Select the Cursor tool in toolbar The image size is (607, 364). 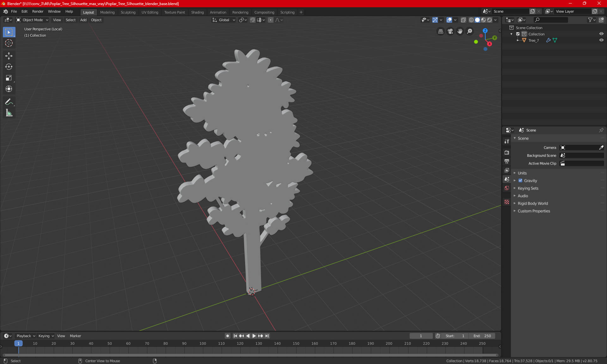(x=9, y=43)
